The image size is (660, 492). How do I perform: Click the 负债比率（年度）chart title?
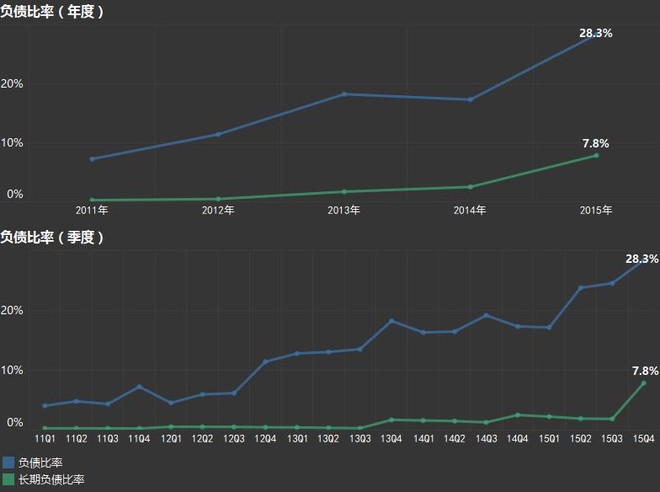[52, 11]
